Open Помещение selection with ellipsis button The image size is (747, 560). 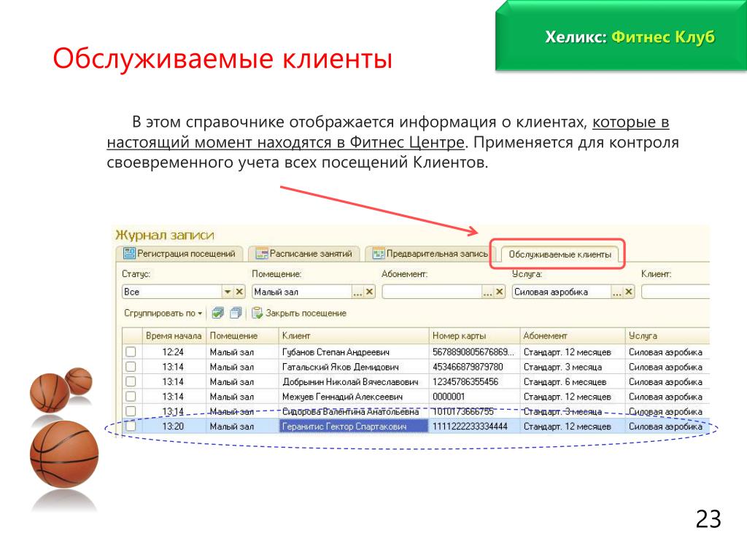pos(357,292)
